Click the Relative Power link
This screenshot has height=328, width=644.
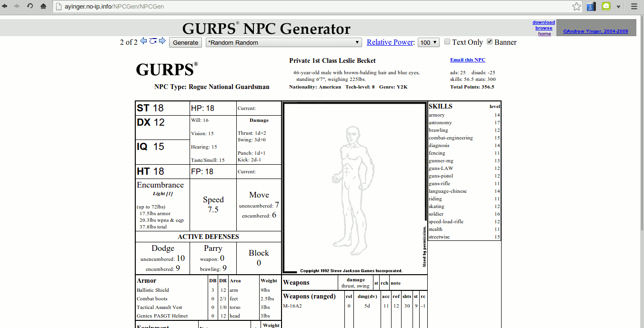pyautogui.click(x=390, y=42)
